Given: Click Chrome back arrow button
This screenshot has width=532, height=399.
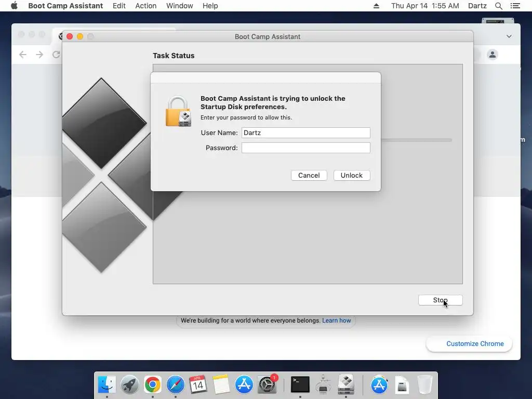Looking at the screenshot, I should tap(23, 54).
